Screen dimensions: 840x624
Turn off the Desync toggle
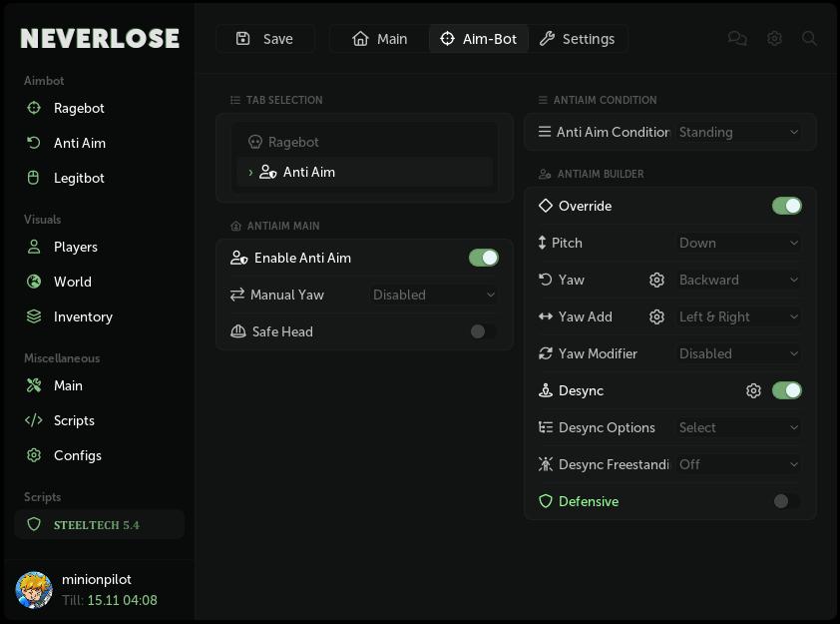787,390
